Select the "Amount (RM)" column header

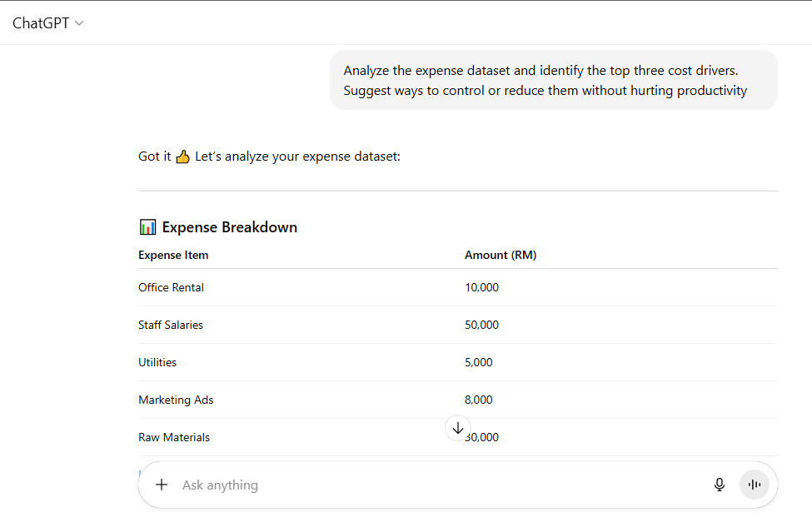[501, 255]
